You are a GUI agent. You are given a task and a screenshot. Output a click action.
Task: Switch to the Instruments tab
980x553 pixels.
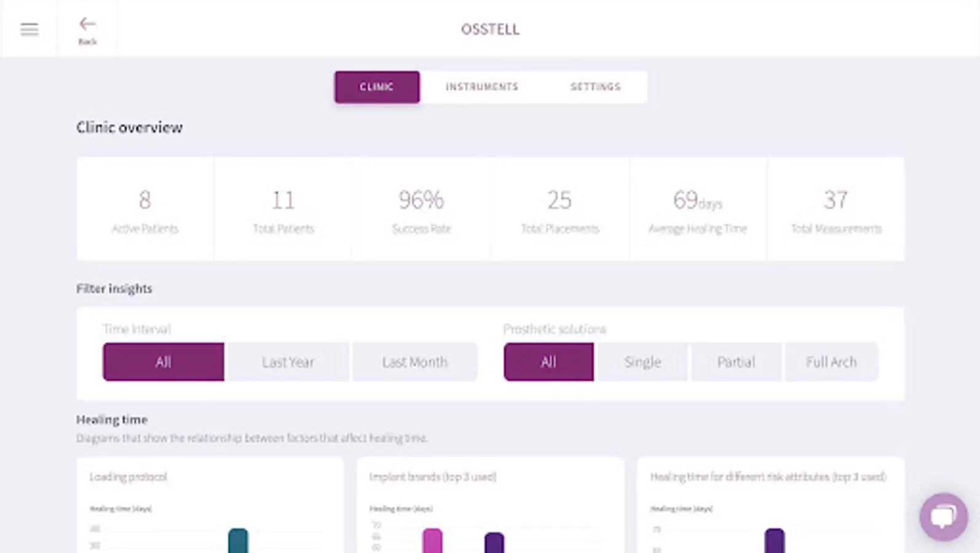[x=482, y=87]
